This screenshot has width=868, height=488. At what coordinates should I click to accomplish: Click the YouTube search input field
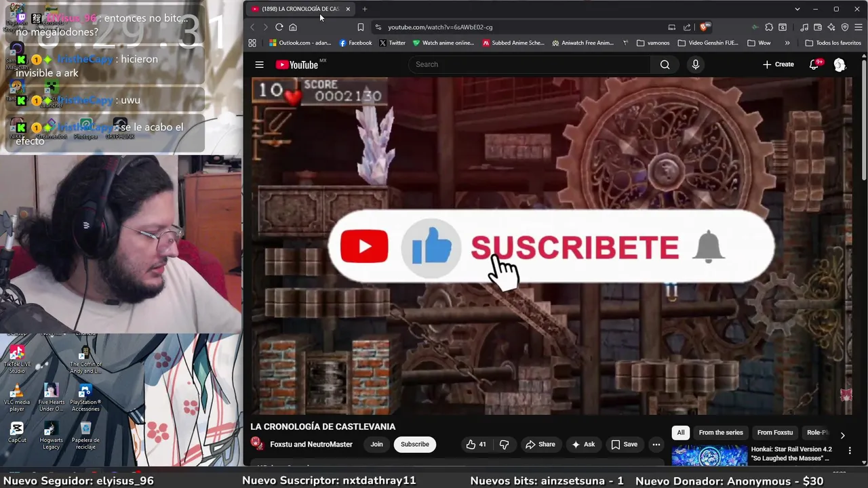coord(529,64)
